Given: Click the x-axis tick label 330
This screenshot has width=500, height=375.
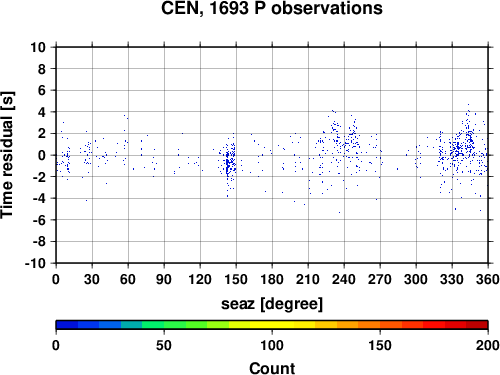Looking at the screenshot, I should (x=452, y=279).
